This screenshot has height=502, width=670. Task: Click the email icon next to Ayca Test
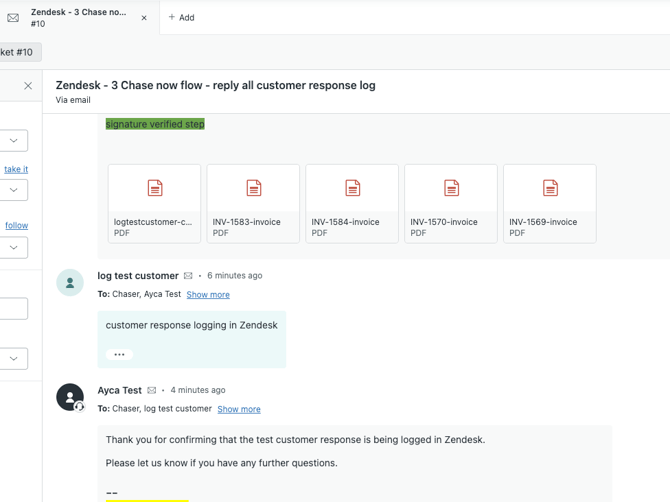point(152,391)
